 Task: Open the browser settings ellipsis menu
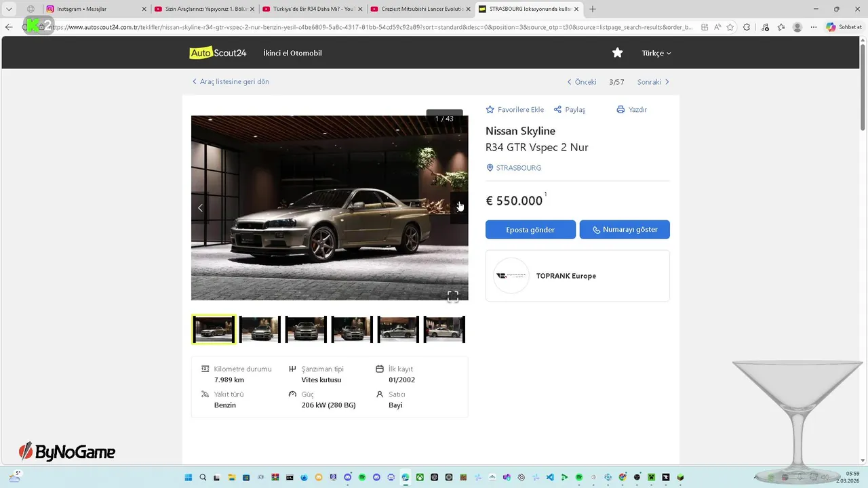[x=814, y=27]
